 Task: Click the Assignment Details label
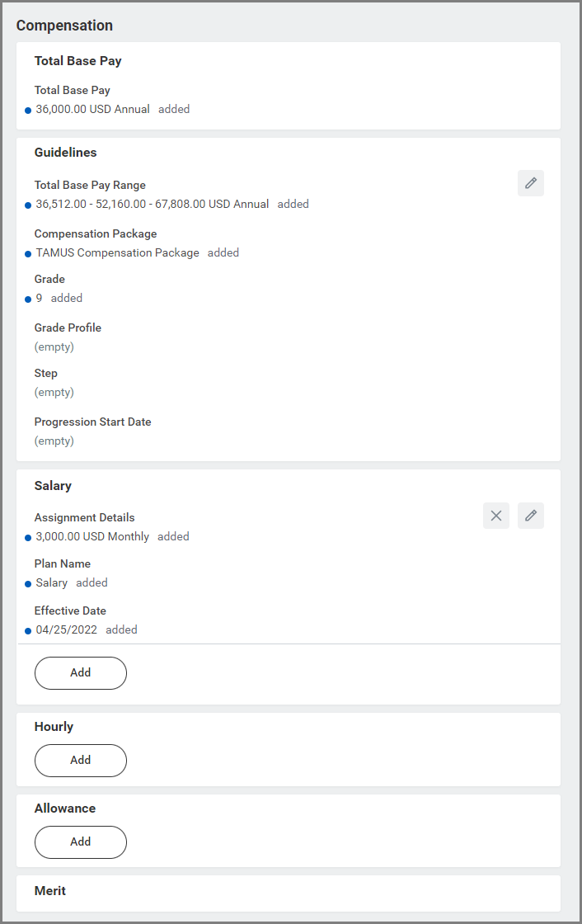coord(84,517)
